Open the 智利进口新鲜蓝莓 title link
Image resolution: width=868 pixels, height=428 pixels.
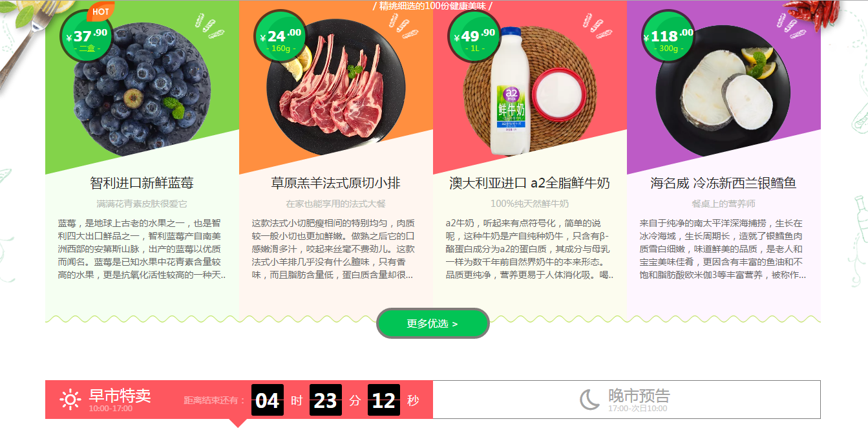point(142,184)
